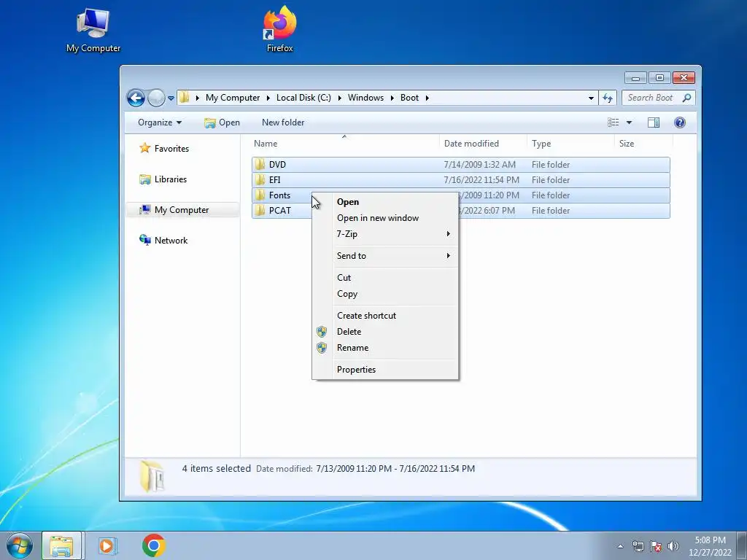
Task: Click the stacked folders icon in details pane
Action: pyautogui.click(x=152, y=476)
